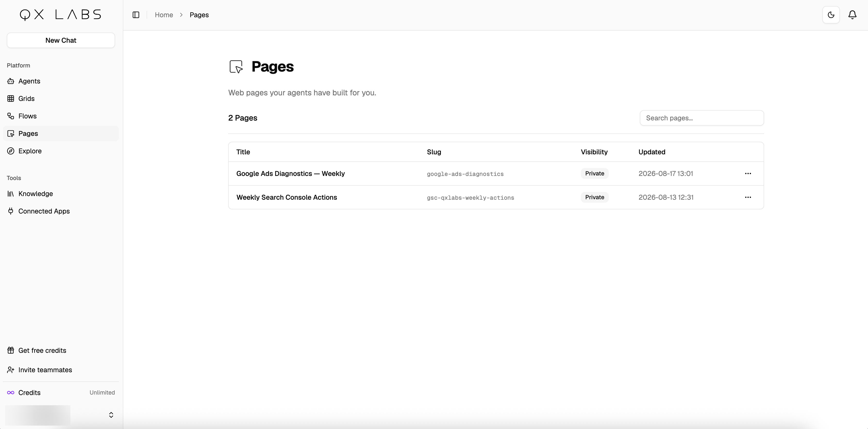The image size is (868, 429).
Task: Navigate to Flows
Action: tap(61, 116)
